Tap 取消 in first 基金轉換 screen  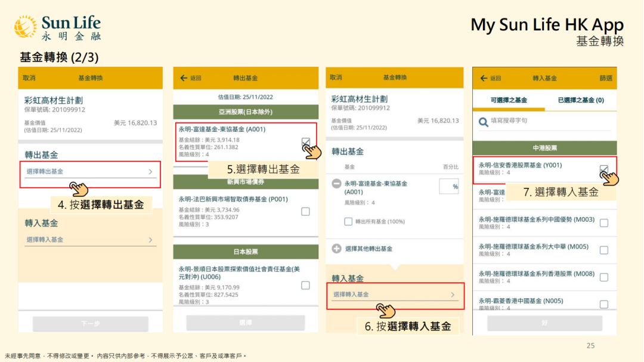pyautogui.click(x=29, y=78)
